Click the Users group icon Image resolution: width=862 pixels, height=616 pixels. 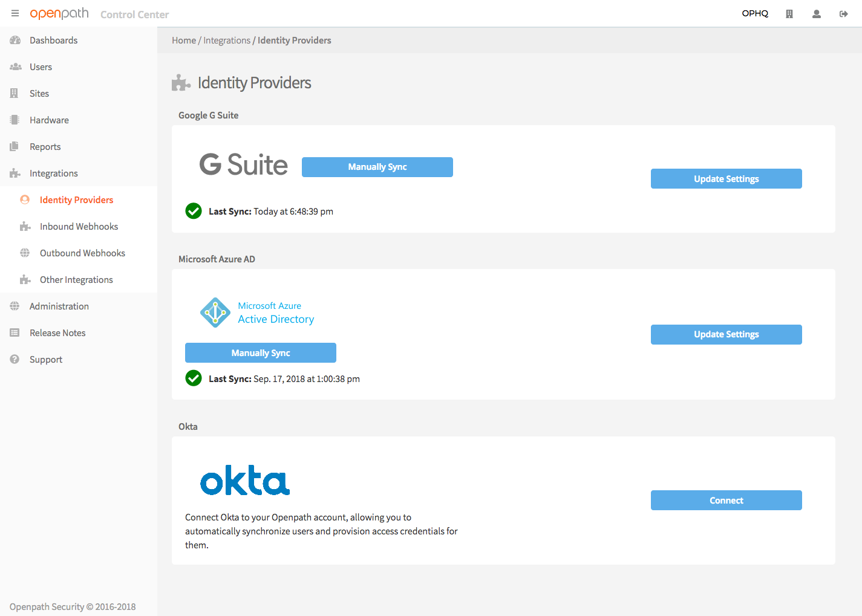click(x=16, y=67)
